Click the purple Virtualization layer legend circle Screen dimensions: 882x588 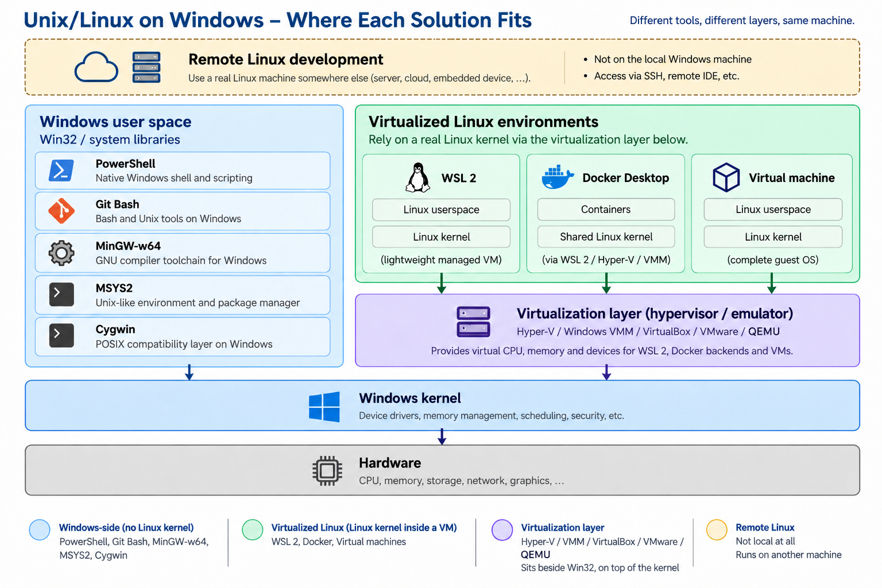pyautogui.click(x=502, y=529)
